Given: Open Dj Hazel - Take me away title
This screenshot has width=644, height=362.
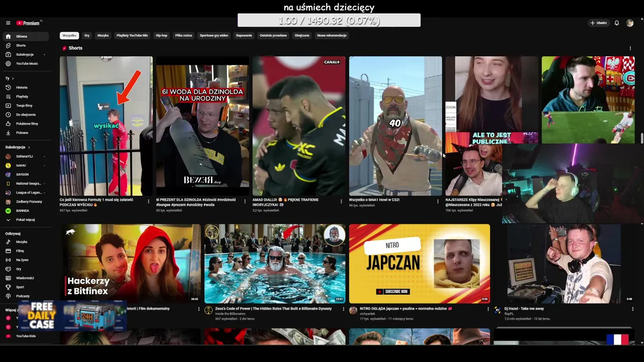Looking at the screenshot, I should (524, 309).
